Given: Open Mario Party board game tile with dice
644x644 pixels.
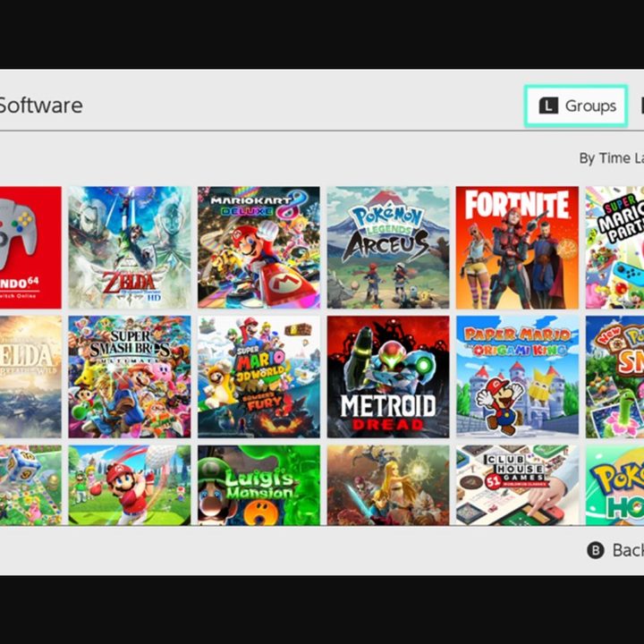Looking at the screenshot, I should pyautogui.click(x=30, y=485).
